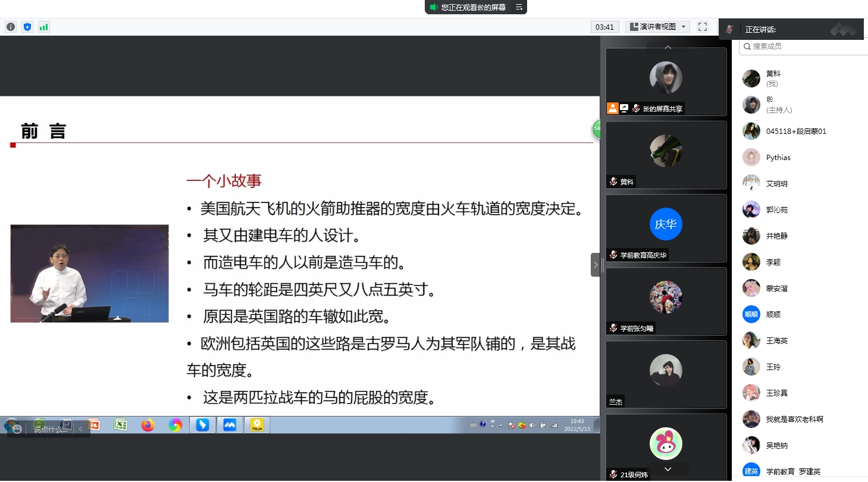
Task: Enter fullscreen mode via the fullscreen icon
Action: tap(703, 27)
